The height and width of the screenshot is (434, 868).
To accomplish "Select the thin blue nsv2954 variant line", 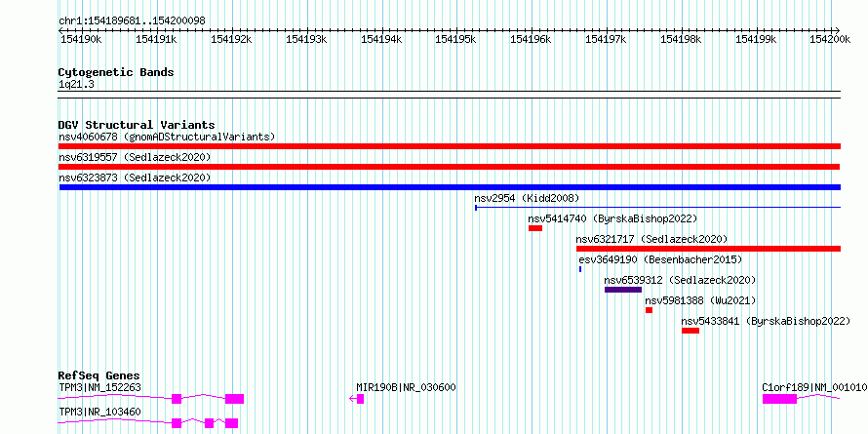I will pos(657,208).
